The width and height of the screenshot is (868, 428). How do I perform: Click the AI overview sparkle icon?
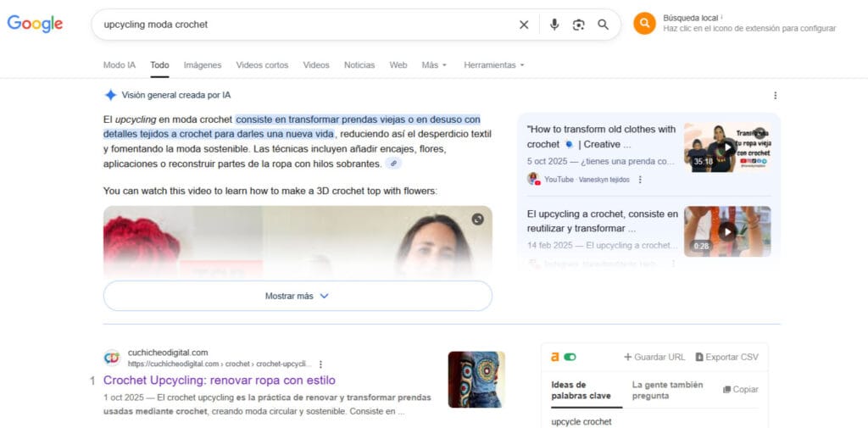pos(111,95)
